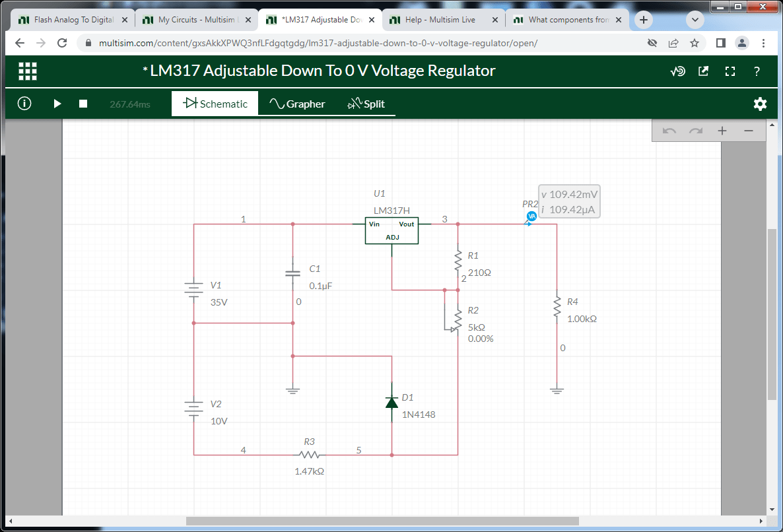Image resolution: width=783 pixels, height=532 pixels.
Task: Run the simulation with the play icon
Action: pos(57,104)
